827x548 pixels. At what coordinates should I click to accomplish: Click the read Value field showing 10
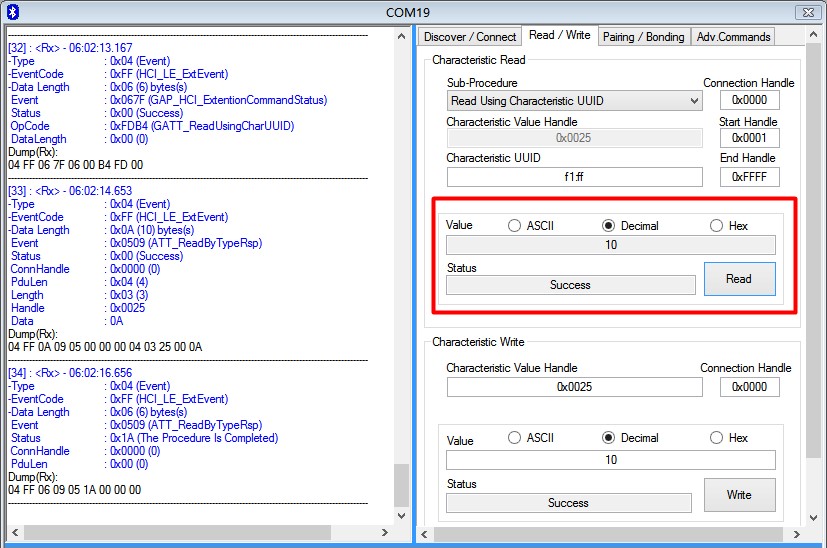[611, 245]
